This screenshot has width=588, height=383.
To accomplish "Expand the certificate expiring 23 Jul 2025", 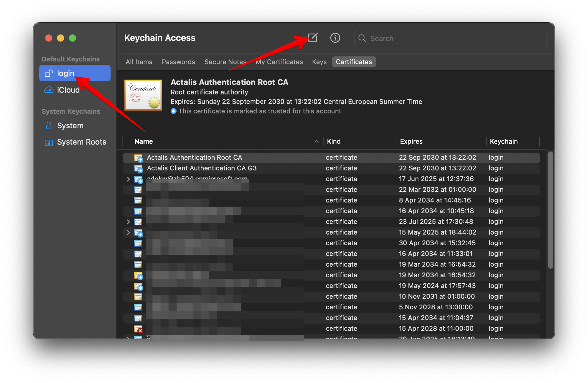I will click(x=128, y=222).
